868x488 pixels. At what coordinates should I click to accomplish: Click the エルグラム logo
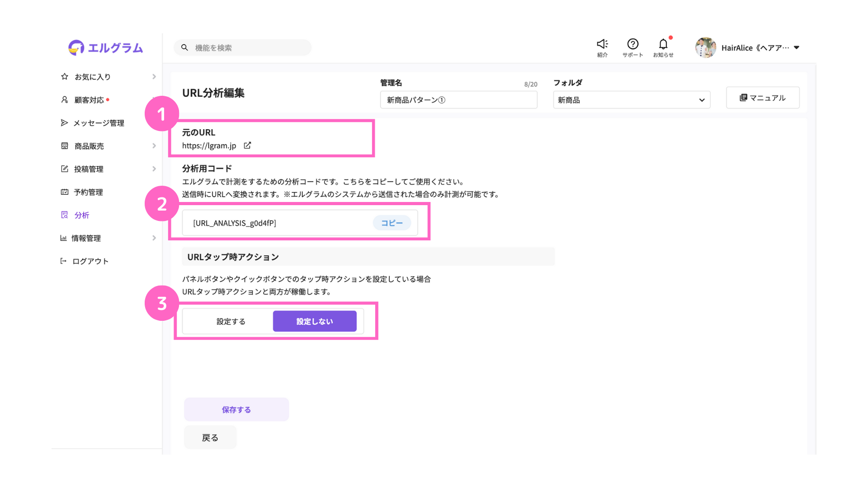click(x=106, y=47)
